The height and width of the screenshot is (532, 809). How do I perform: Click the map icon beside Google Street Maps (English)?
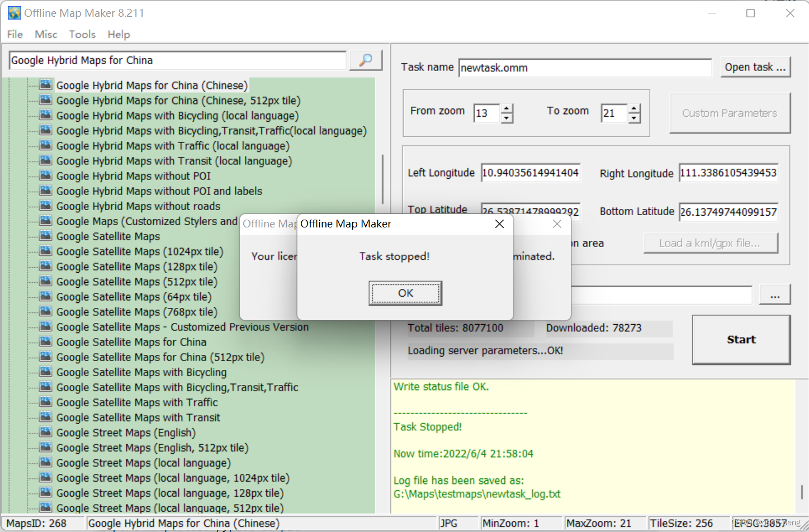[45, 432]
